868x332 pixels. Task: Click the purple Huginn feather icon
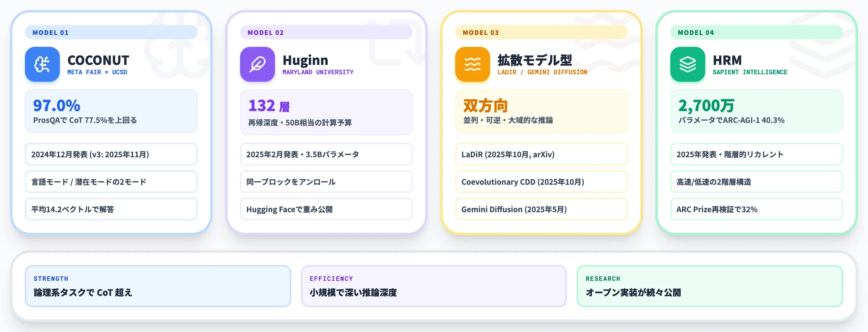point(258,64)
